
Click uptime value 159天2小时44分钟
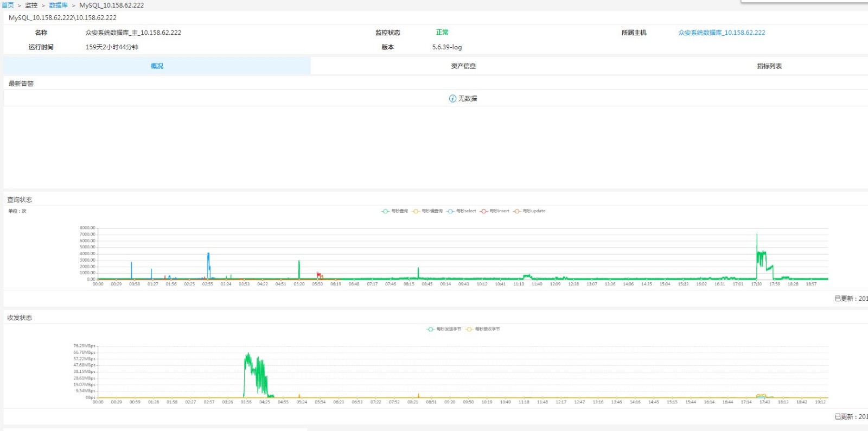(x=112, y=47)
